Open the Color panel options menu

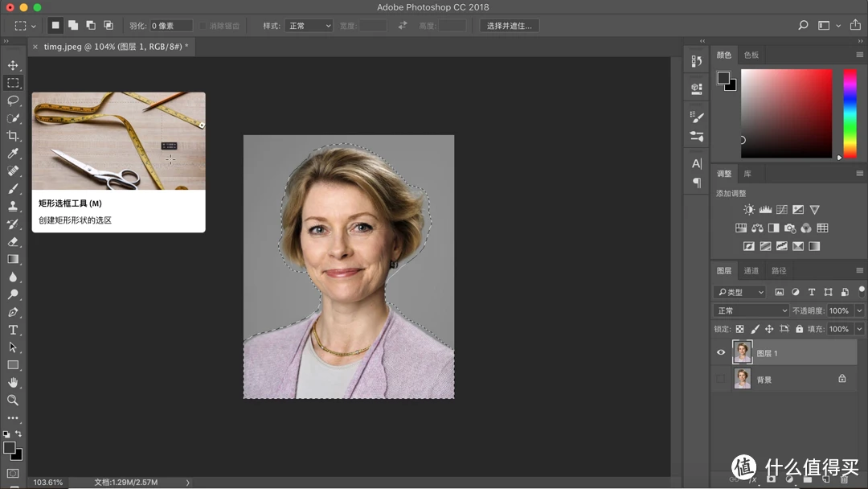click(860, 55)
